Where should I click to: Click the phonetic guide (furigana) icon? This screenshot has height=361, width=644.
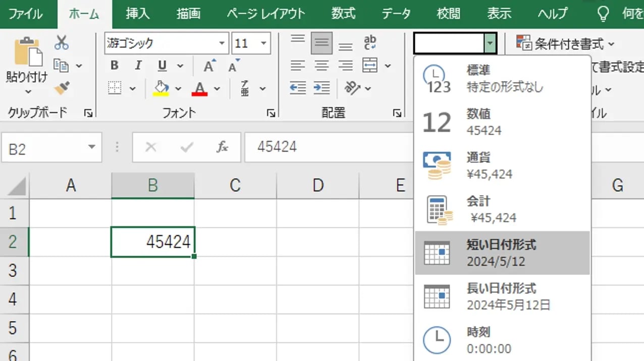pyautogui.click(x=245, y=89)
